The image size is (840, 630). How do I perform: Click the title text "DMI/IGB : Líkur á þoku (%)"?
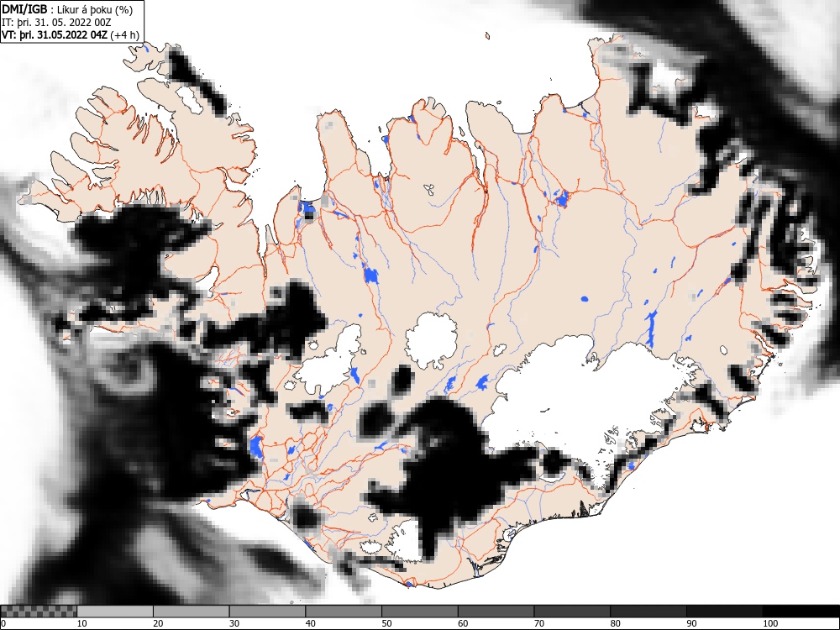pyautogui.click(x=67, y=9)
